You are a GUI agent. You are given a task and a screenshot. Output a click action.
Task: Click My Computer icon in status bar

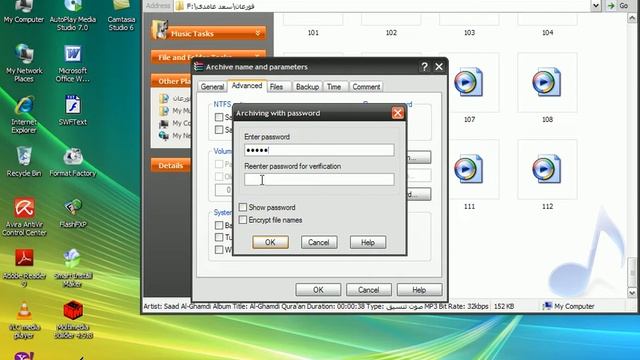[x=547, y=306]
